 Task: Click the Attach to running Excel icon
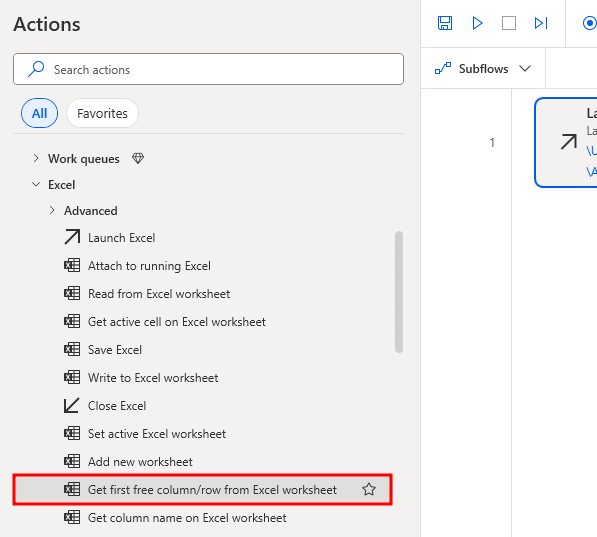pyautogui.click(x=72, y=265)
